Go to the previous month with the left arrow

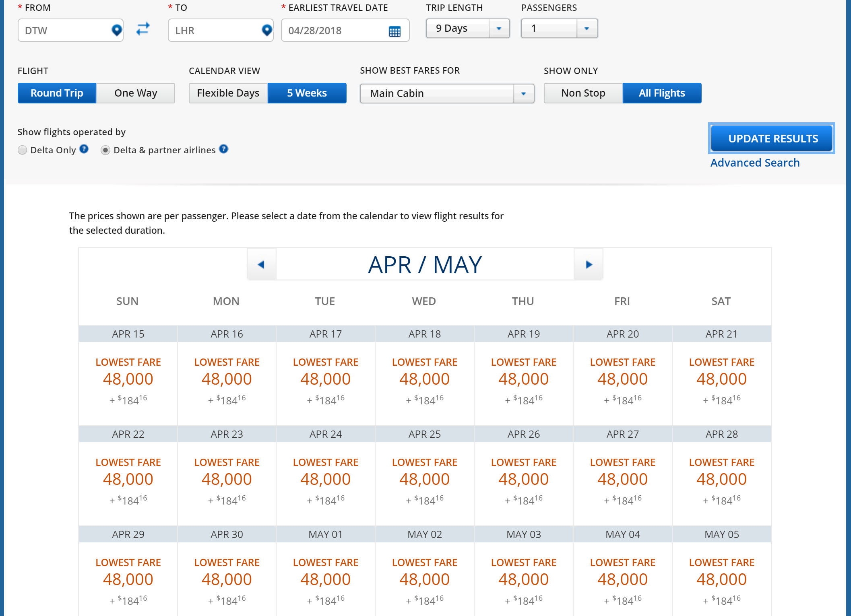[261, 264]
